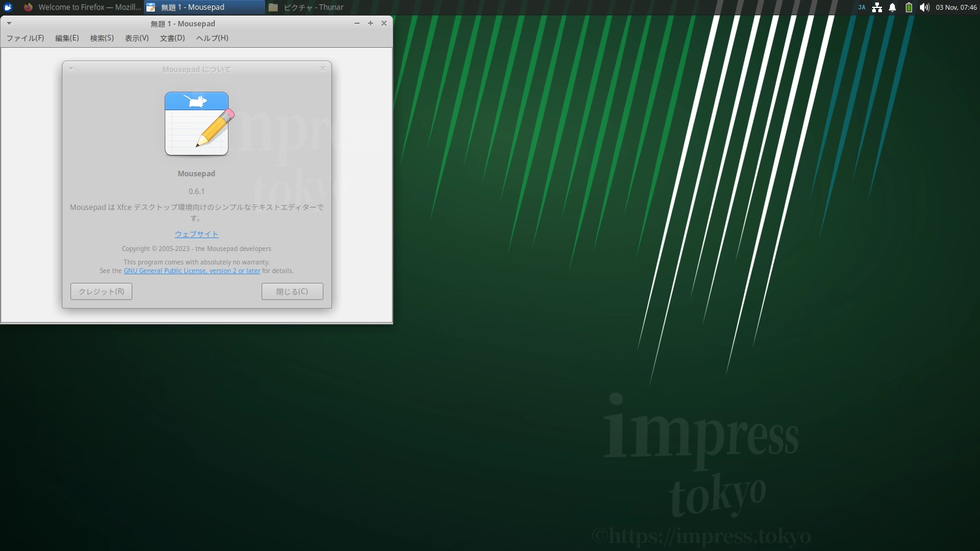Open the JA keyboard layout indicator
Image resolution: width=980 pixels, height=551 pixels.
pos(862,7)
